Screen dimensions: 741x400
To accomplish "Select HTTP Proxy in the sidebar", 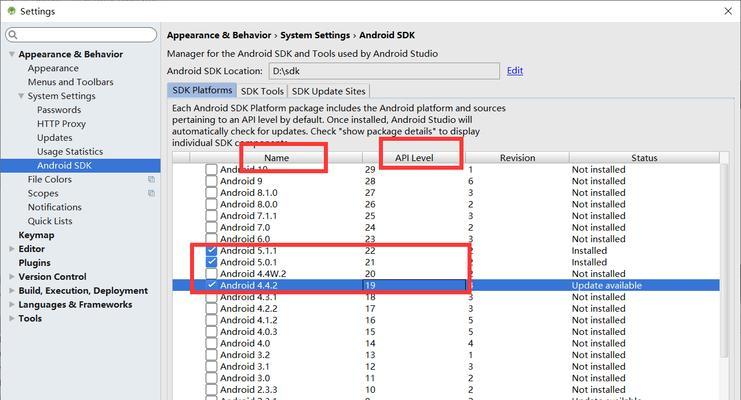I will 61,123.
